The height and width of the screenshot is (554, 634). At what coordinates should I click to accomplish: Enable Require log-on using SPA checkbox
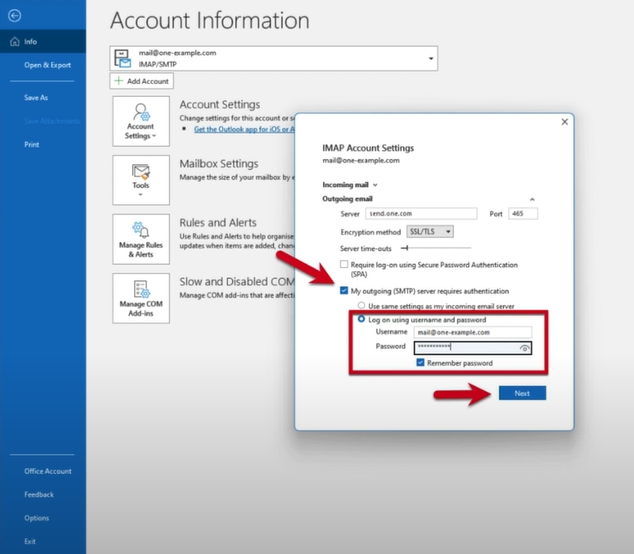point(344,264)
